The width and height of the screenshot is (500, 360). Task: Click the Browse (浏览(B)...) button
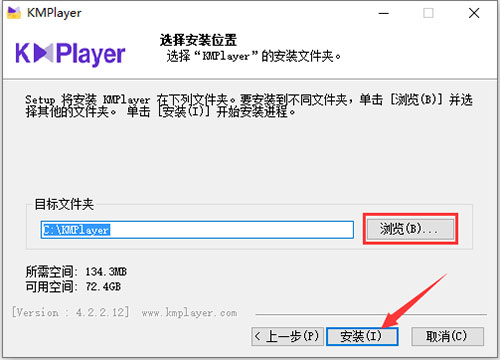point(410,229)
